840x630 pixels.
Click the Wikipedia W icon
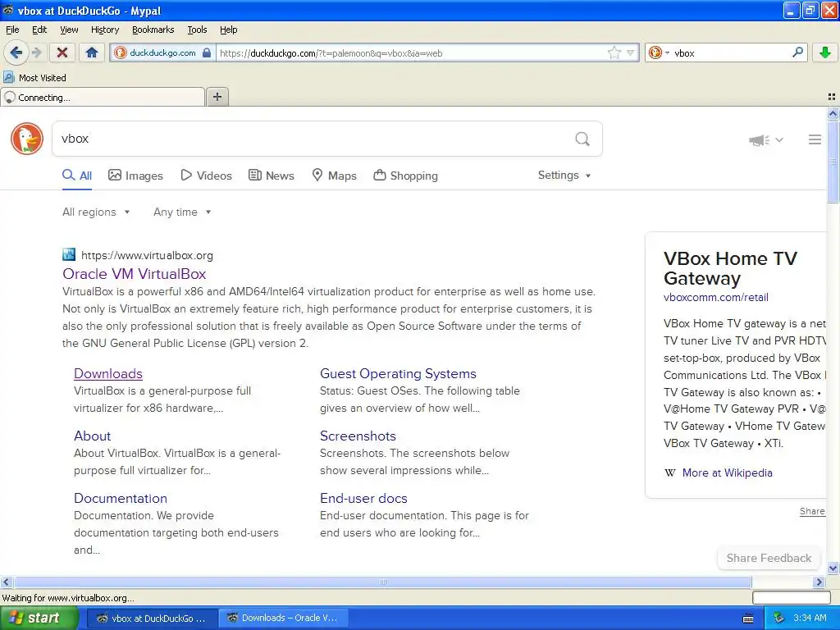coord(669,472)
